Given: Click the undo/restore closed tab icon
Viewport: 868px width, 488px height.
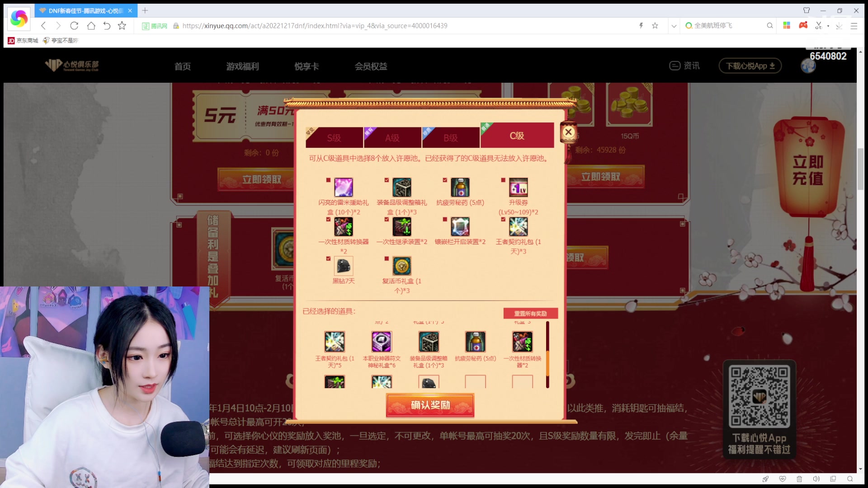Looking at the screenshot, I should [107, 26].
